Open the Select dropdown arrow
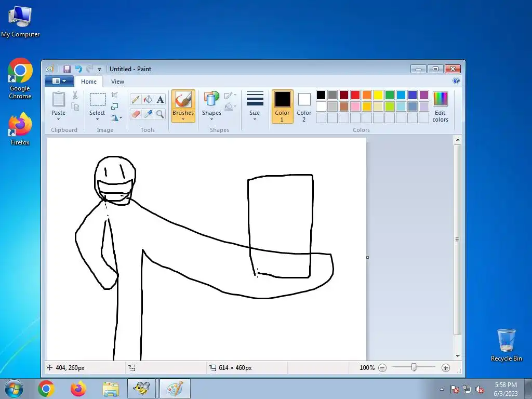 point(97,119)
